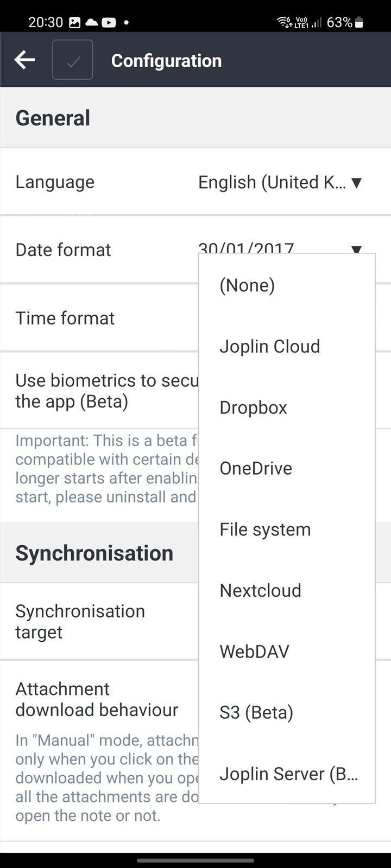
Task: Tap the Wi-Fi signal icon
Action: (x=284, y=22)
